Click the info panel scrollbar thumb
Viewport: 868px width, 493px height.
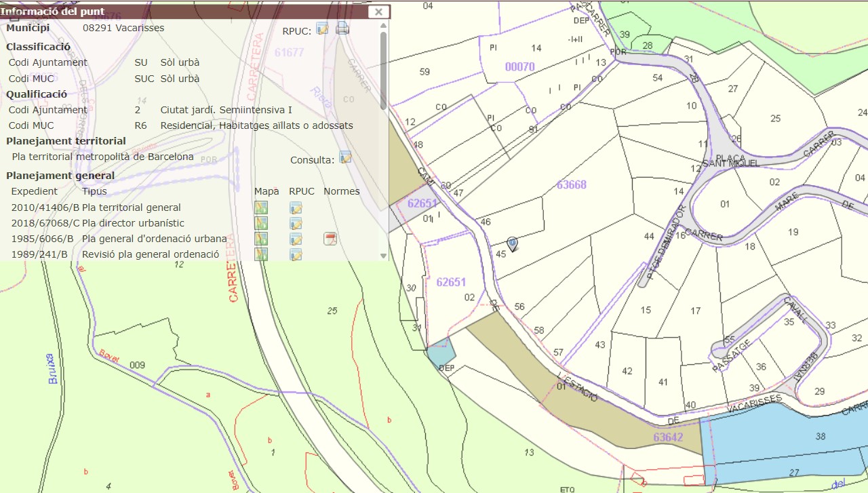[x=383, y=70]
